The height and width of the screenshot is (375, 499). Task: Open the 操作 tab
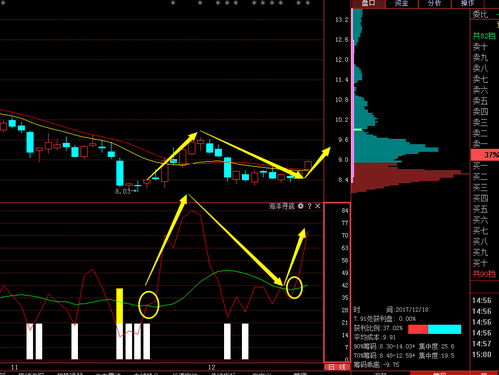tap(467, 3)
